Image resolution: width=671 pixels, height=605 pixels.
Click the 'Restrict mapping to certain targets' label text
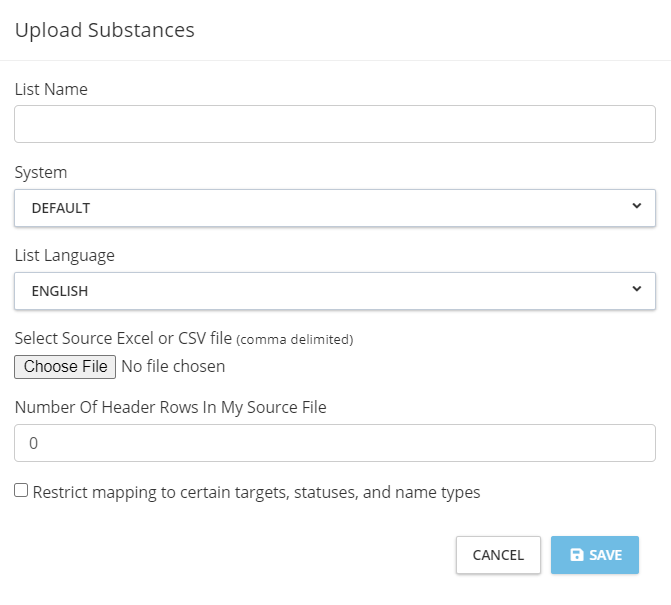point(256,492)
